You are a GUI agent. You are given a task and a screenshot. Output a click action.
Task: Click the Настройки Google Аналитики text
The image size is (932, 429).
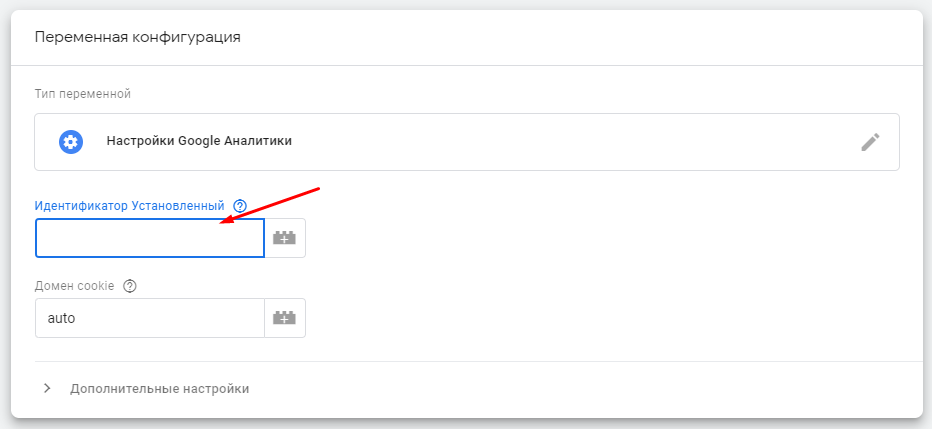pyautogui.click(x=199, y=141)
